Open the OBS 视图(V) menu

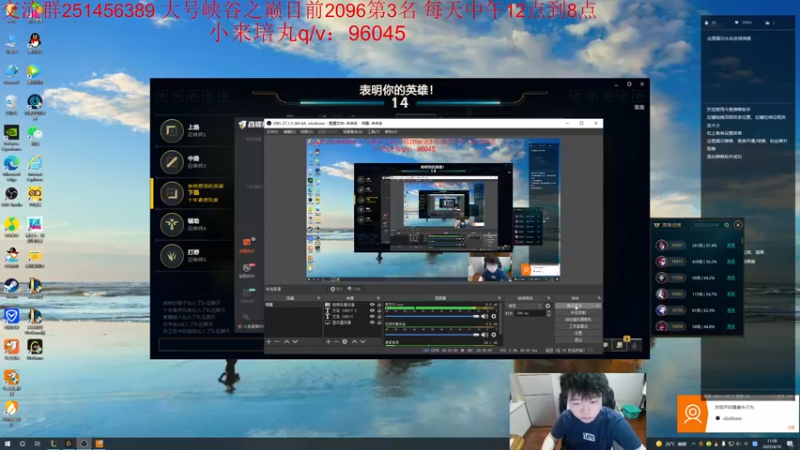click(307, 132)
